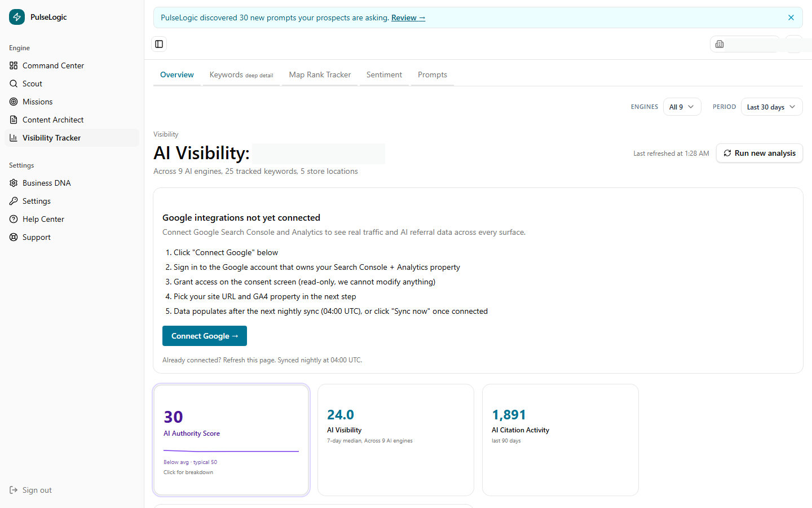Viewport: 812px width, 508px height.
Task: Open Content Architect via its document icon
Action: point(14,120)
